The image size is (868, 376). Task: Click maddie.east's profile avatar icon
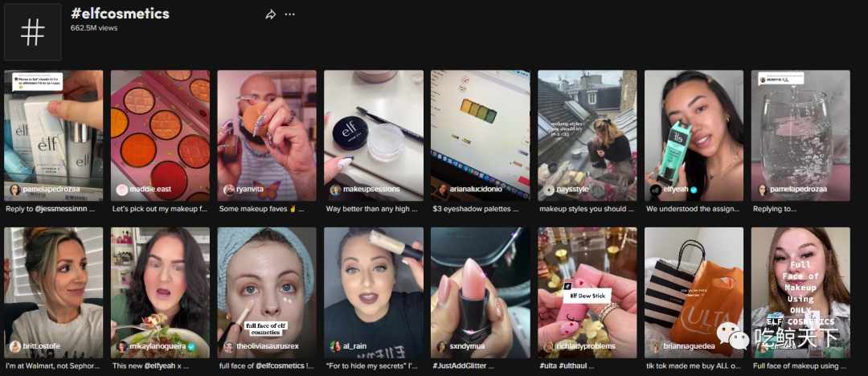(122, 190)
